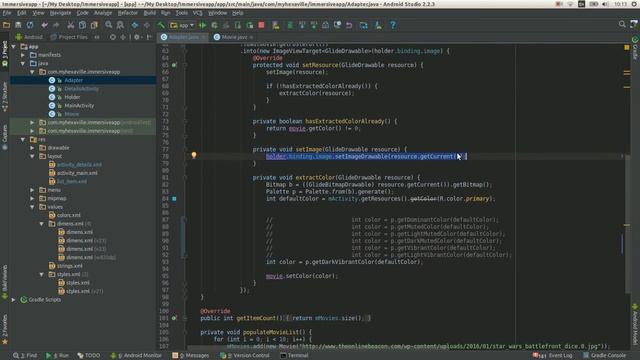Screen dimensions: 640x360
Task: Open the app run configuration dropdown
Action: click(182, 25)
